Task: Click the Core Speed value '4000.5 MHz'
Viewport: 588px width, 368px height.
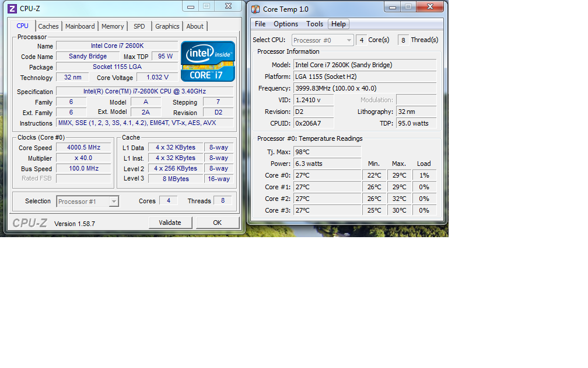Action: click(x=83, y=148)
